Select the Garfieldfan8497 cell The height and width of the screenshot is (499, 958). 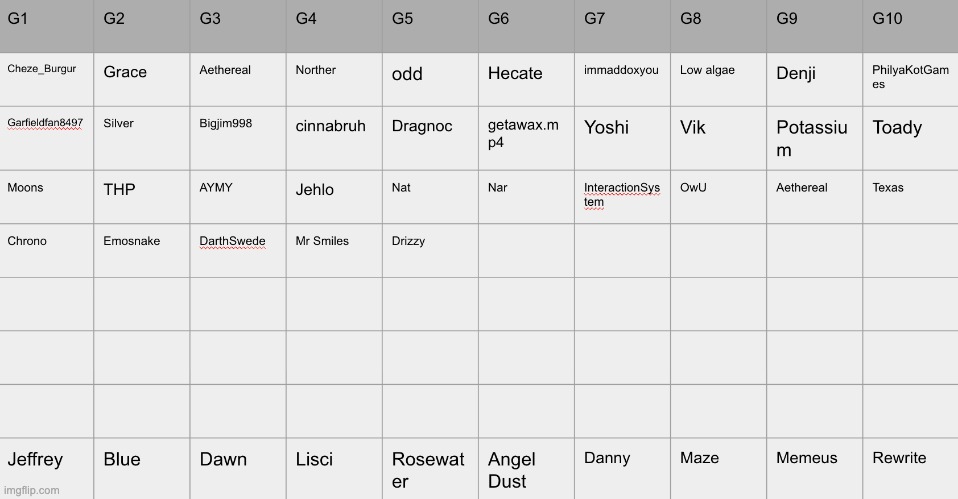click(46, 138)
